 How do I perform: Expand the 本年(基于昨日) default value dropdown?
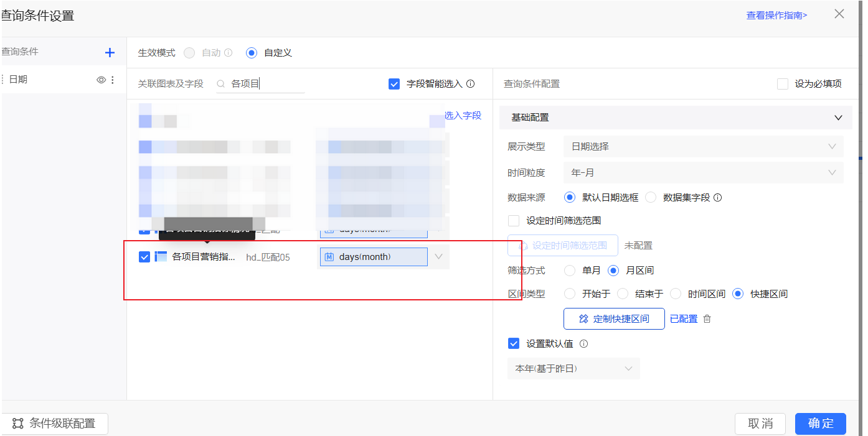point(573,369)
